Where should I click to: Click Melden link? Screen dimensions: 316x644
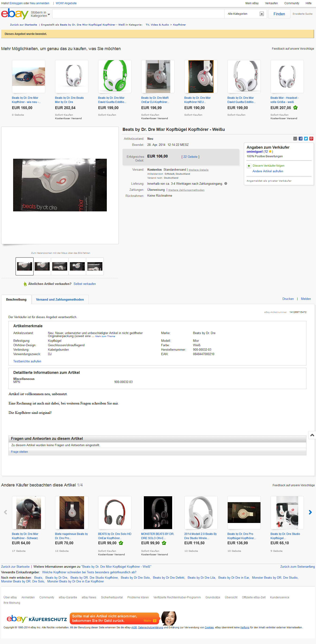tap(306, 299)
